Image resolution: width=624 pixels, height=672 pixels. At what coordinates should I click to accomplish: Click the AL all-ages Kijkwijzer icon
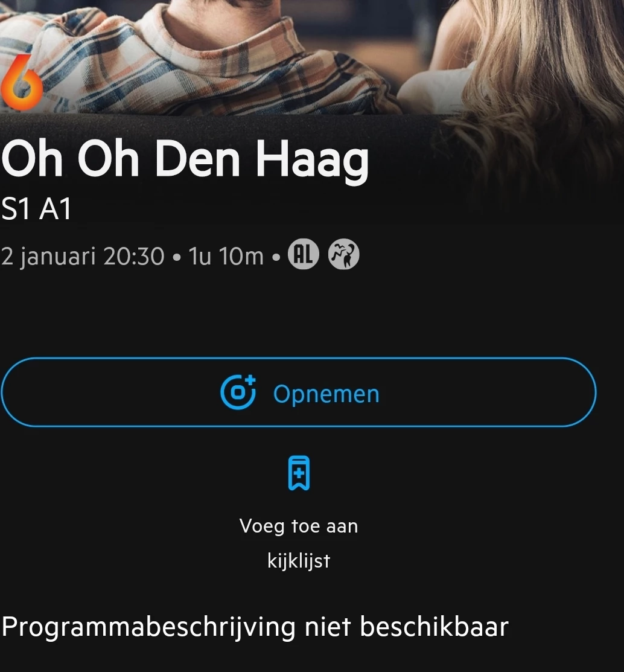(304, 254)
